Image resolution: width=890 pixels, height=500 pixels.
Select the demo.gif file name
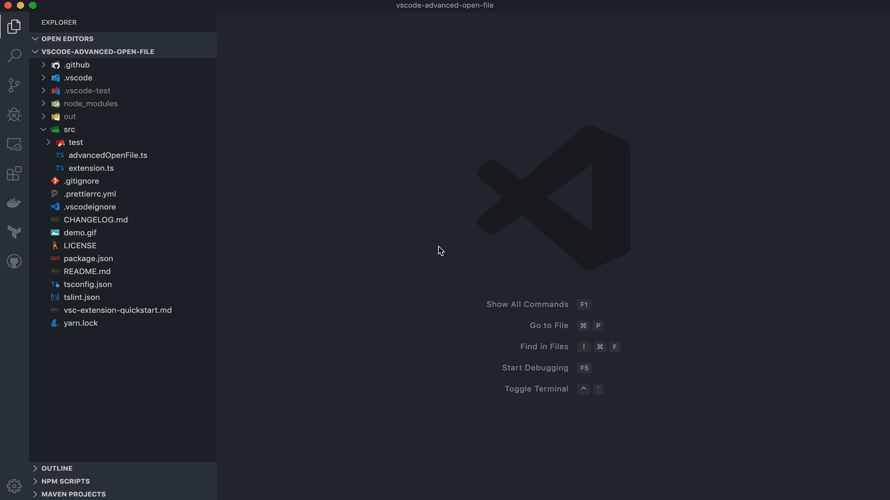click(x=79, y=233)
